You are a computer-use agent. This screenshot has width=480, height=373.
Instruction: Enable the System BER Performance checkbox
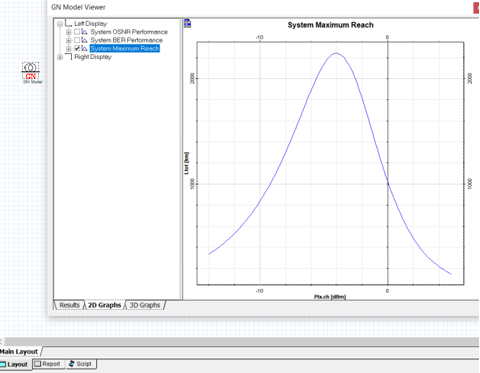pos(77,40)
